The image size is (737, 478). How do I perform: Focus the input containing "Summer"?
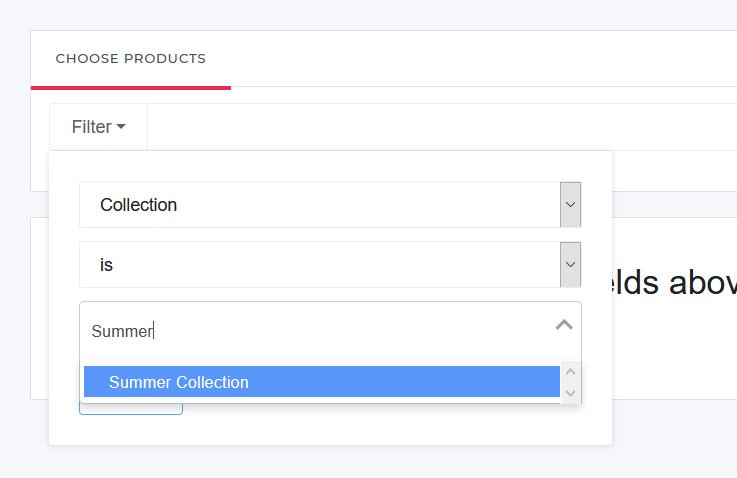coord(320,331)
